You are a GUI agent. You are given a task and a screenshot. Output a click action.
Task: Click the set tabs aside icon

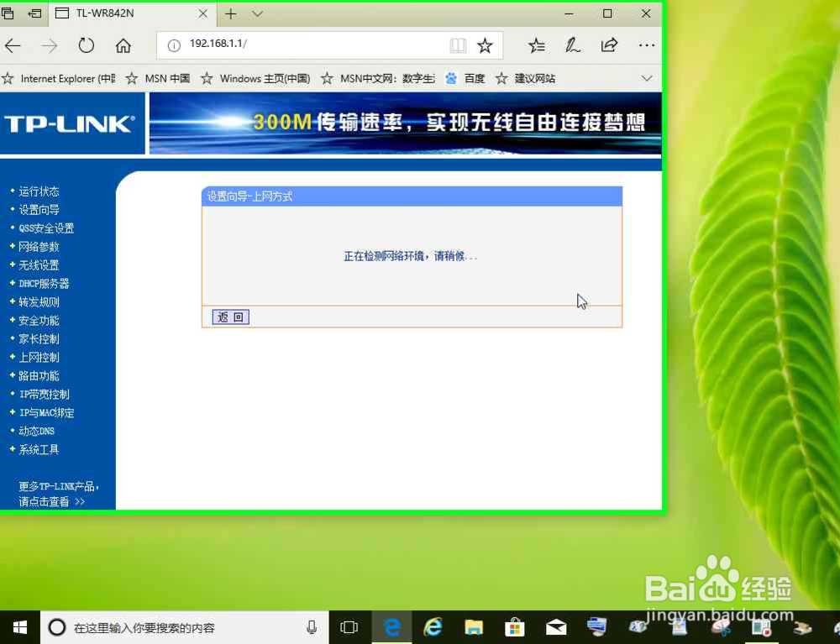(x=34, y=13)
